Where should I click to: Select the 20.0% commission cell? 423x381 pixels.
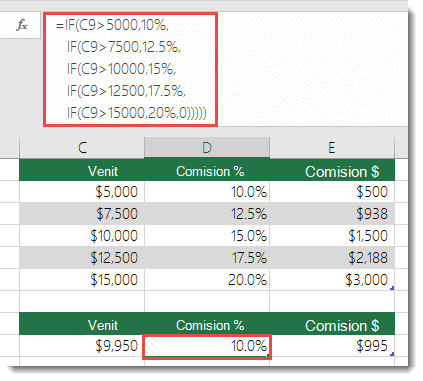tap(207, 280)
